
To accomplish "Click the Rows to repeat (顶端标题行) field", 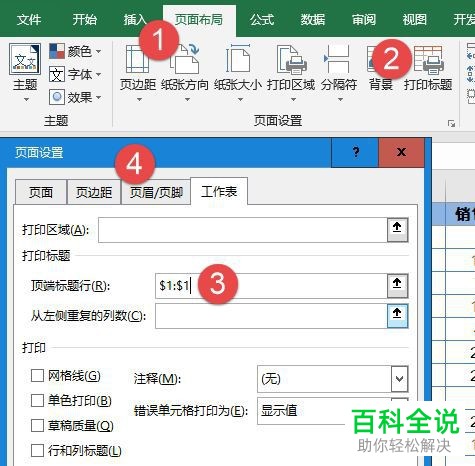I will tap(271, 286).
